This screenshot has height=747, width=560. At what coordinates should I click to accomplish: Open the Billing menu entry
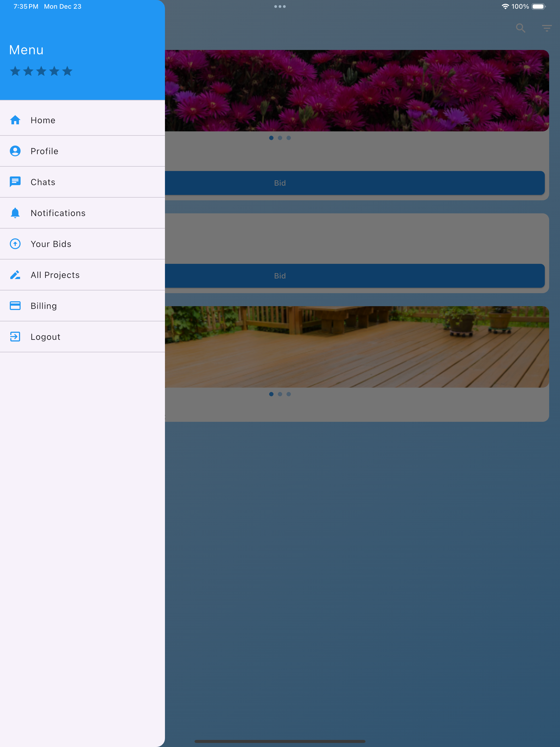(82, 306)
